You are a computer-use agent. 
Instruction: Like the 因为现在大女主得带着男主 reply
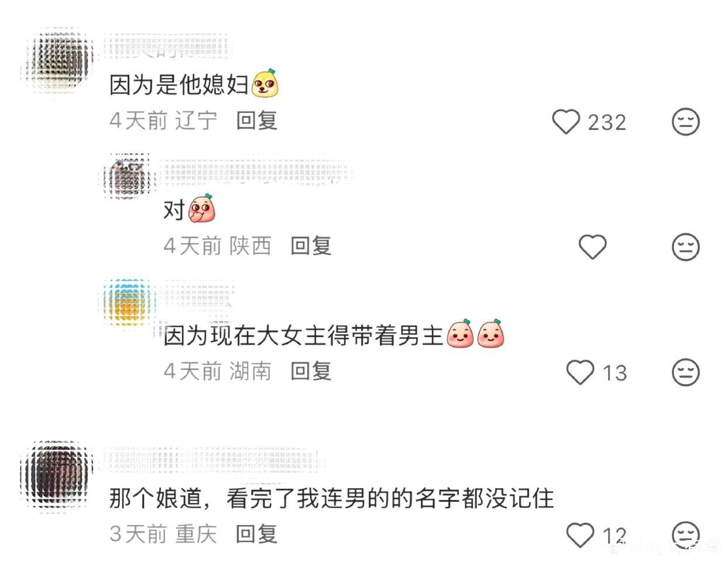point(580,372)
